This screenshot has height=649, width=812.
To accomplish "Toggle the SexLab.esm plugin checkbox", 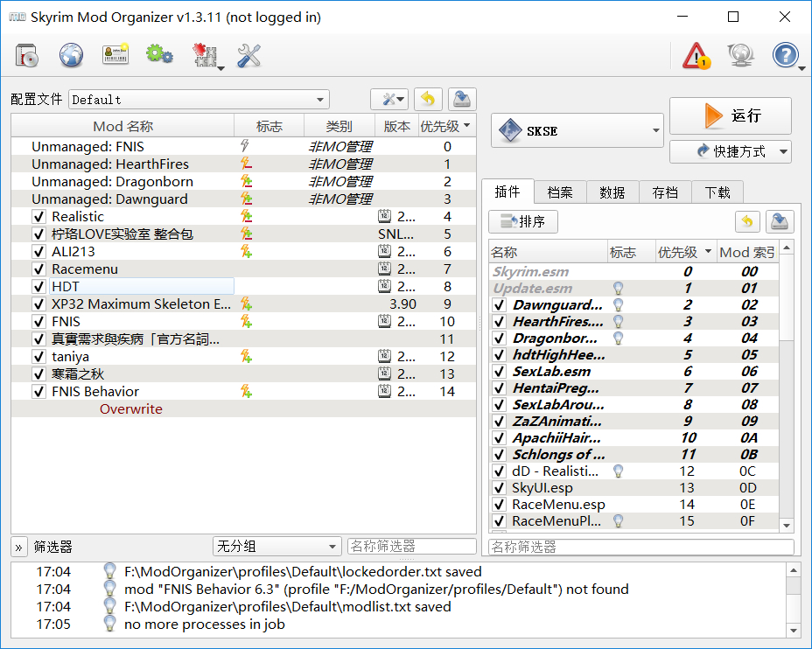I will 500,372.
